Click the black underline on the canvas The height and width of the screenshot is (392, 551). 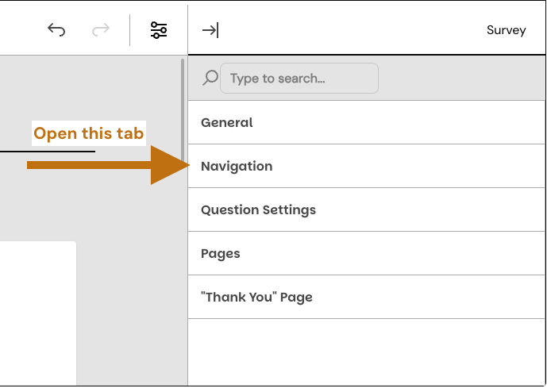pyautogui.click(x=48, y=152)
